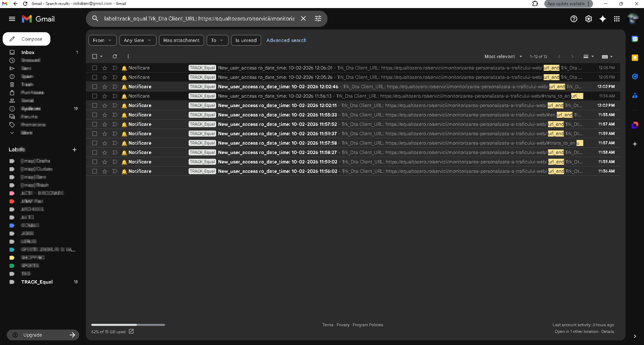Open the Google apps grid

(616, 19)
